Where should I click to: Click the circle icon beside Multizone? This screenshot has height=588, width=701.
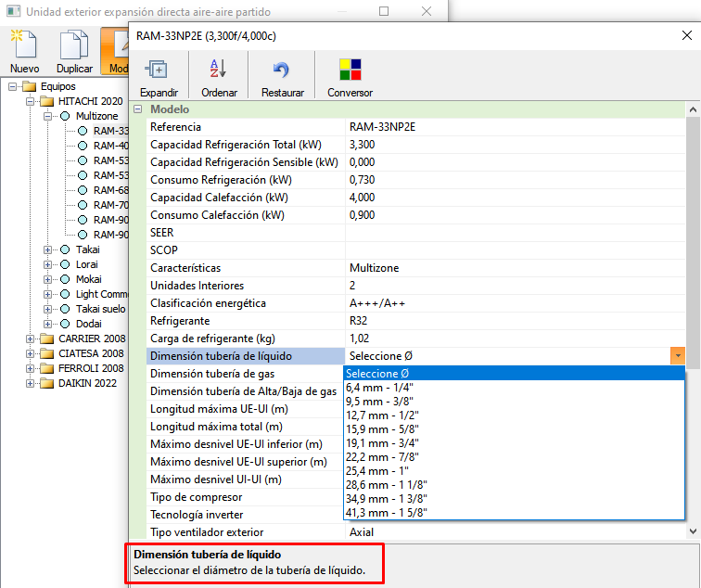click(x=65, y=116)
